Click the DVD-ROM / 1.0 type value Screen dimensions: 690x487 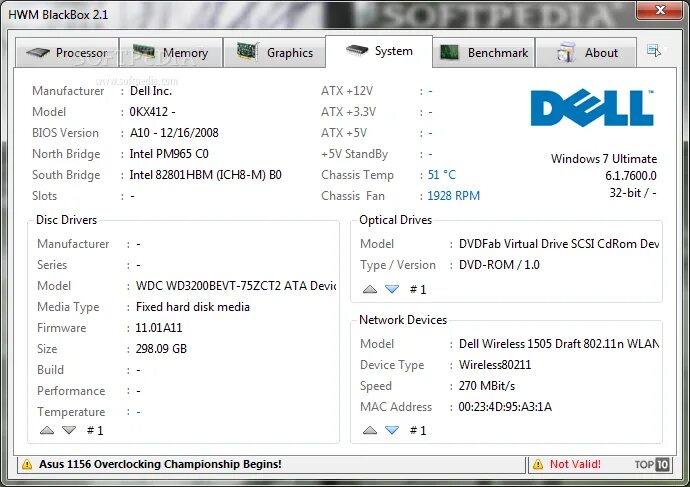(x=499, y=265)
